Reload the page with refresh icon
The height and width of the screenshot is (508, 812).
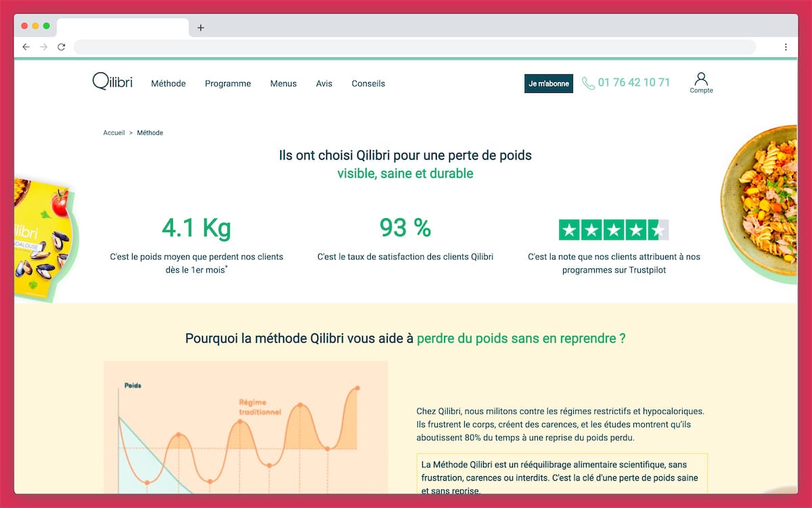(x=61, y=47)
